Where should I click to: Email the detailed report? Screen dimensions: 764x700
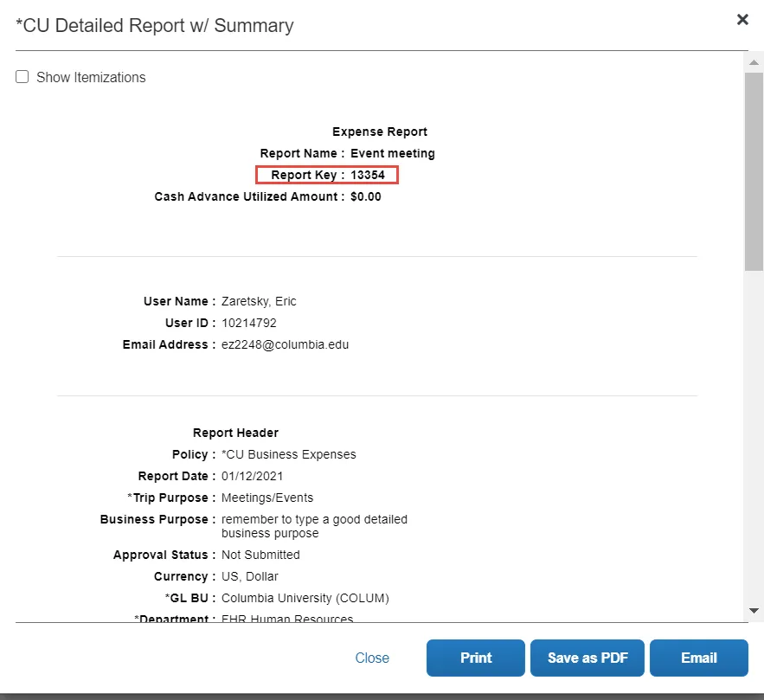tap(699, 658)
